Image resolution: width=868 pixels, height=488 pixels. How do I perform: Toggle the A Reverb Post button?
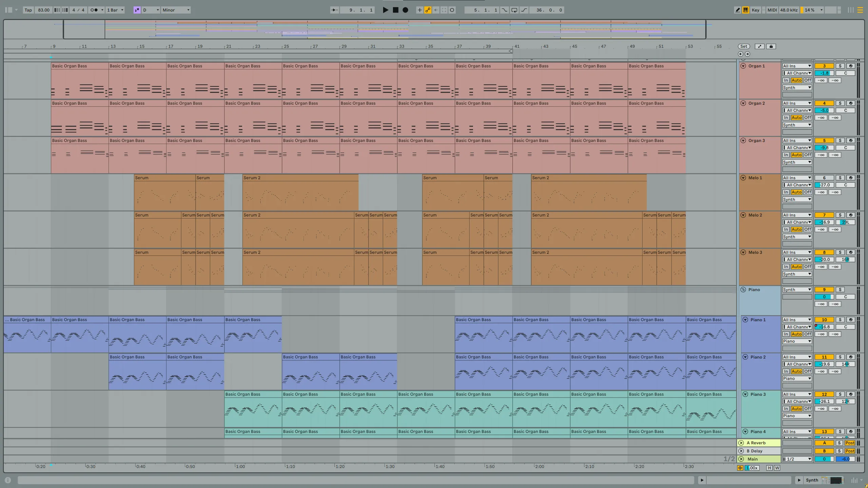(850, 443)
